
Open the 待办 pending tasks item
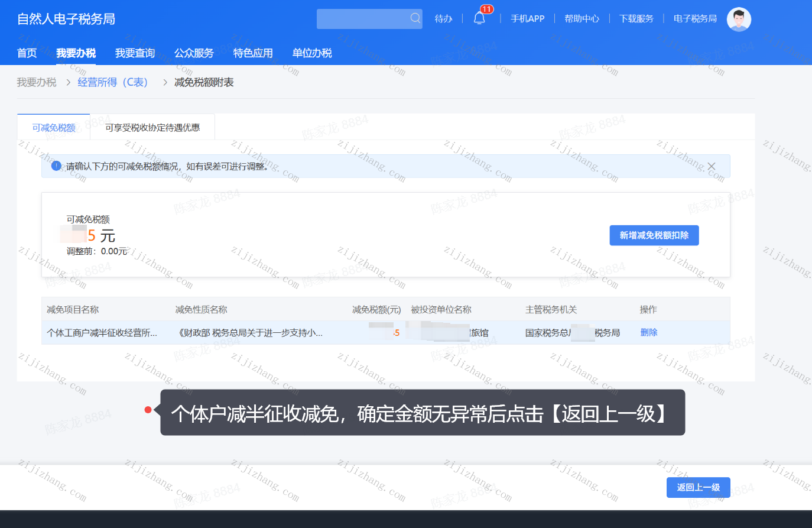click(x=443, y=18)
